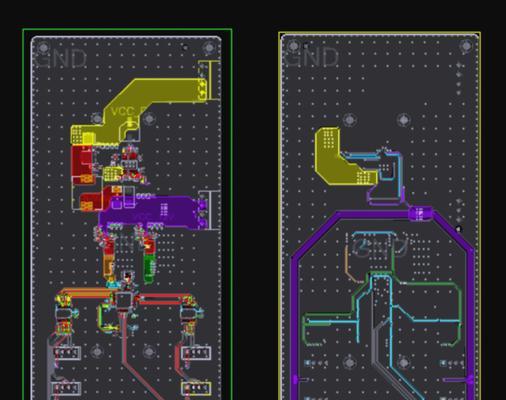The image size is (506, 400).
Task: Click the top-left mounting hole of left board
Action: click(43, 48)
